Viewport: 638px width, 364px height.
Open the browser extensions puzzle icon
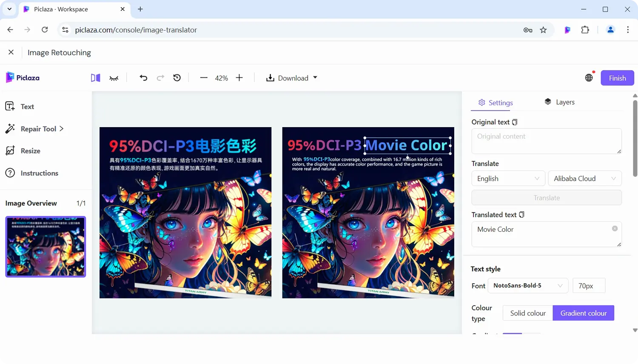pyautogui.click(x=585, y=30)
